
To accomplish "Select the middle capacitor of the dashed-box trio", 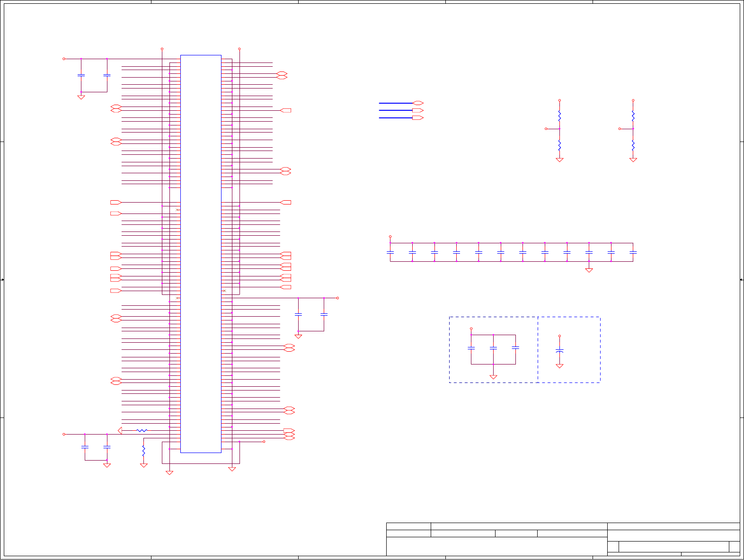I will (493, 348).
